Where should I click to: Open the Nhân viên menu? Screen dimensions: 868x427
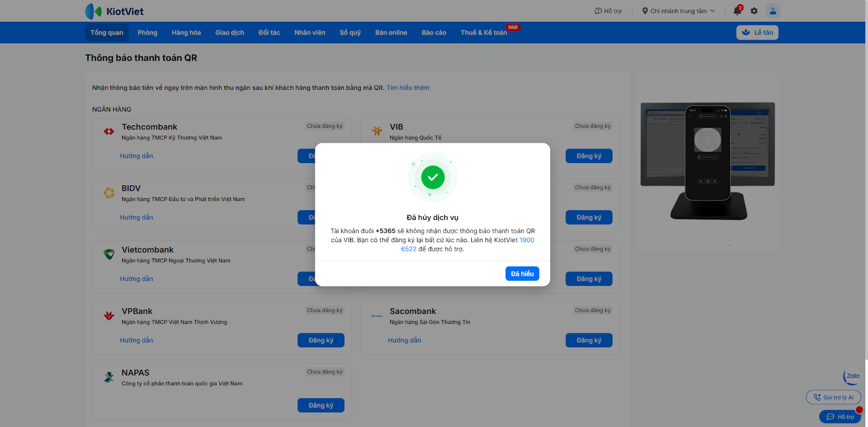310,33
